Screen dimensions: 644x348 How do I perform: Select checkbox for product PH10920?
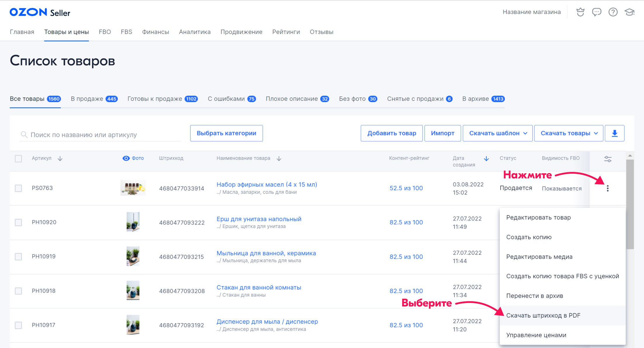coord(18,223)
